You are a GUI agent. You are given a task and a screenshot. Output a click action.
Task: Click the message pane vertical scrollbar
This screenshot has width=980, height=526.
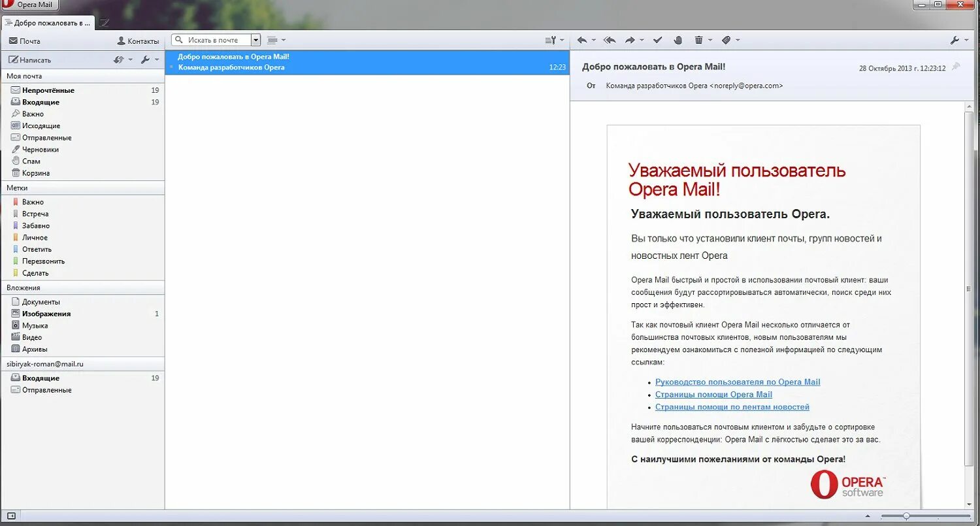[969, 289]
